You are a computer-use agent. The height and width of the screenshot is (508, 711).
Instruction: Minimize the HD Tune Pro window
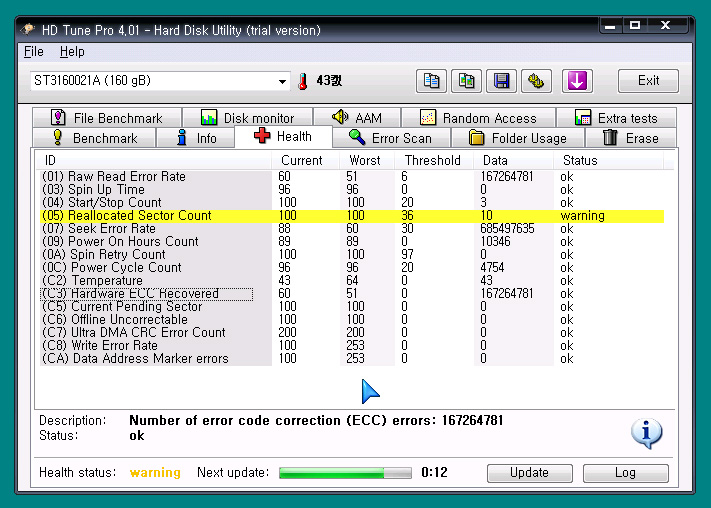pos(610,26)
